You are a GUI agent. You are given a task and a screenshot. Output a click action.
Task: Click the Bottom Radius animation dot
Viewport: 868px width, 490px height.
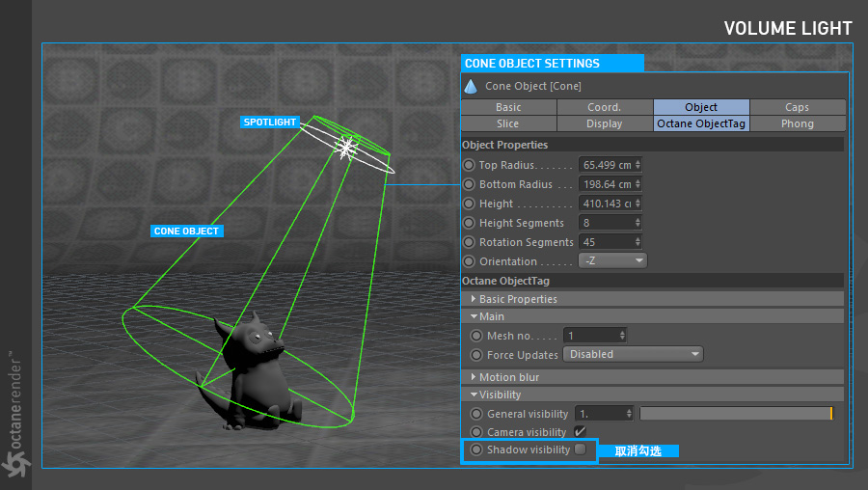pyautogui.click(x=470, y=184)
